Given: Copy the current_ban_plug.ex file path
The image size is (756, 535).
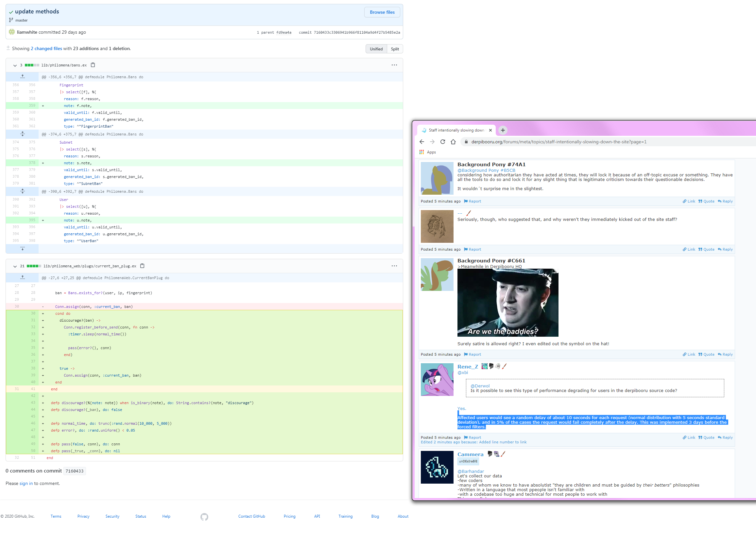Looking at the screenshot, I should point(142,266).
